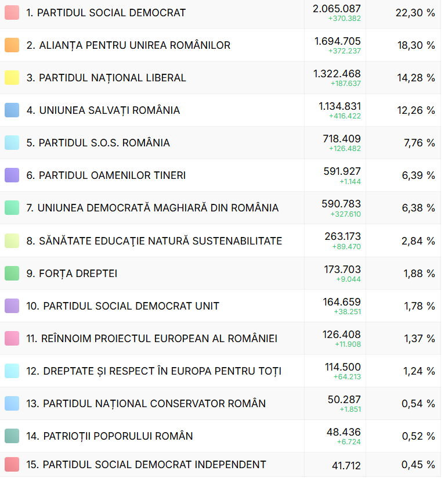Select the 590.783 vote total

pos(341,204)
